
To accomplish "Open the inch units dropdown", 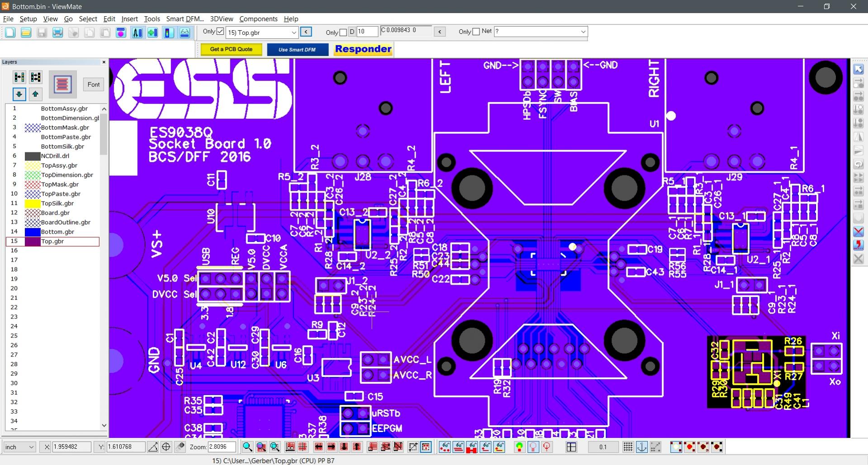I will [19, 447].
